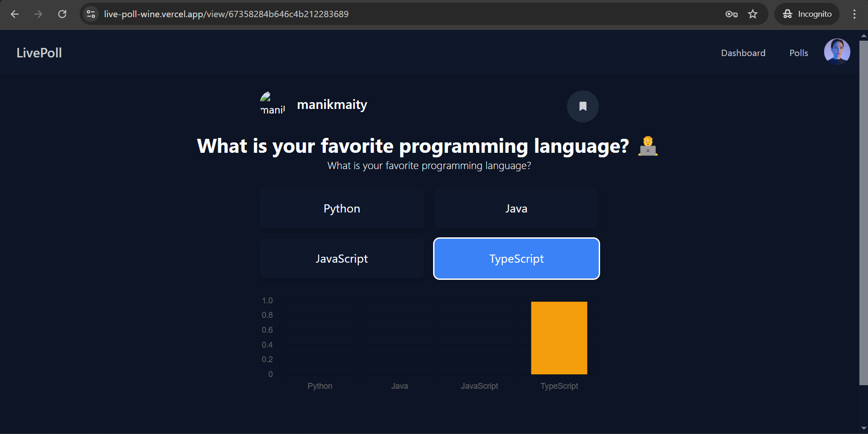Click the orange TypeScript bar in chart

tap(559, 338)
